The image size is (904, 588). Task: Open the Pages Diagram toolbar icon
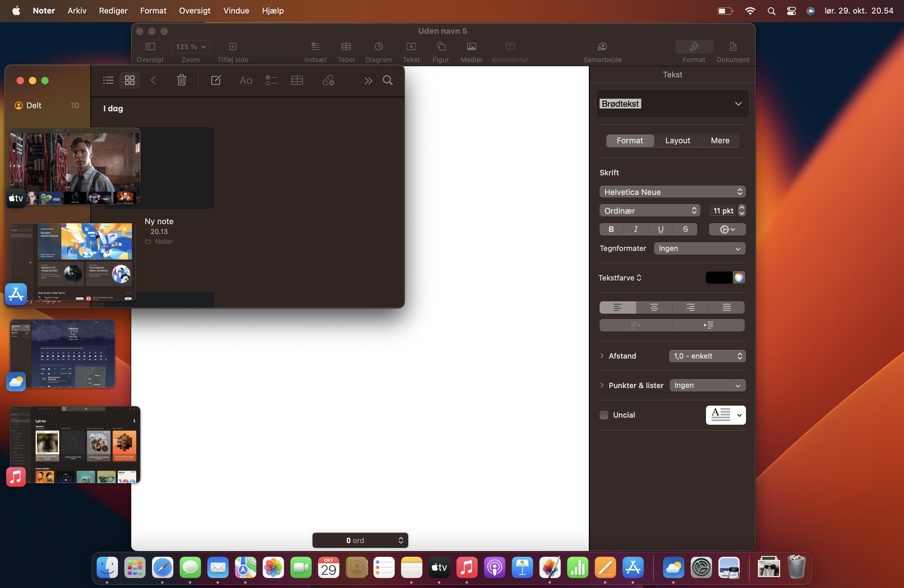[x=378, y=47]
